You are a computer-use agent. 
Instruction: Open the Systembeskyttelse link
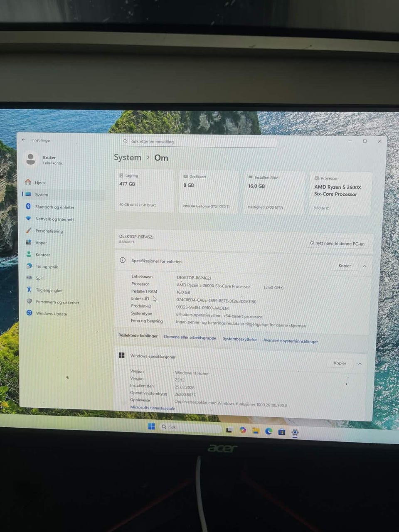[x=240, y=339]
